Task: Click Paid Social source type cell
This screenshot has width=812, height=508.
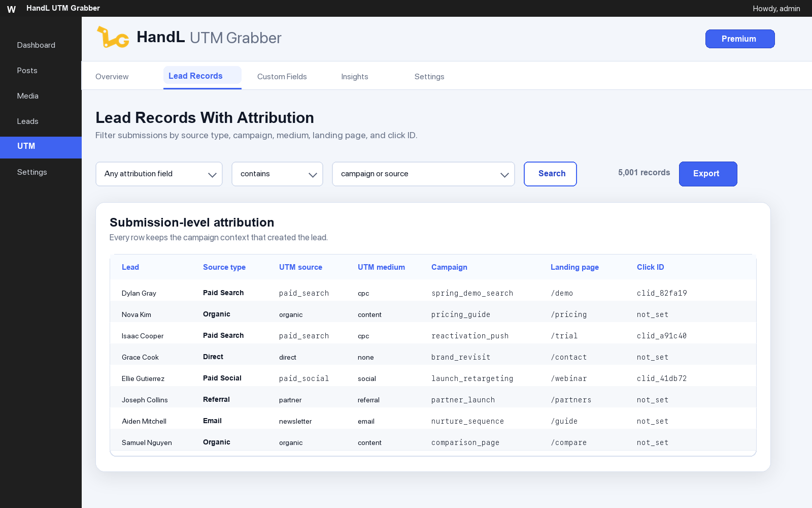Action: click(222, 378)
